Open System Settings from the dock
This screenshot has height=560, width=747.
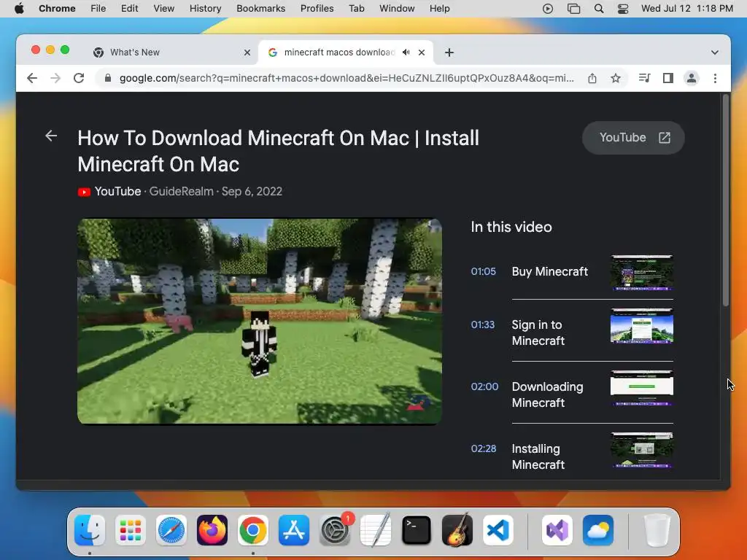[335, 530]
